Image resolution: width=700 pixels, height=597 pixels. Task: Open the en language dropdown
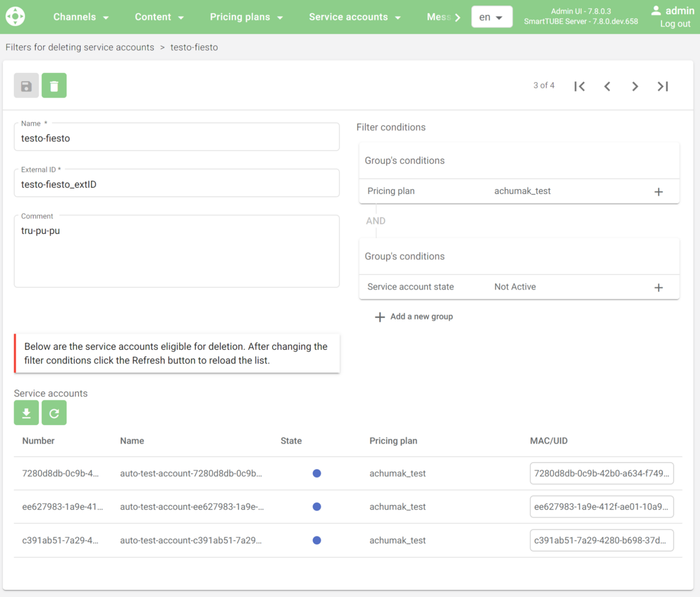[x=492, y=17]
